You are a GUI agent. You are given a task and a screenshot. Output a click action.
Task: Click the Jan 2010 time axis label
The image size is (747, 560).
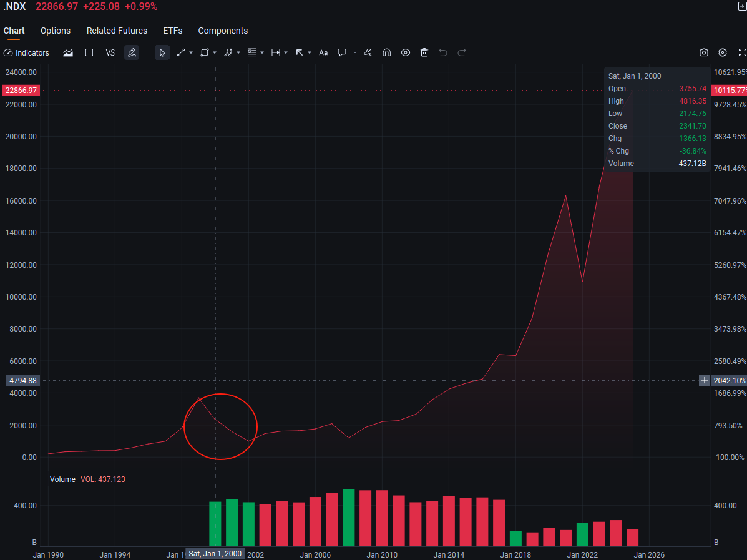(x=382, y=555)
